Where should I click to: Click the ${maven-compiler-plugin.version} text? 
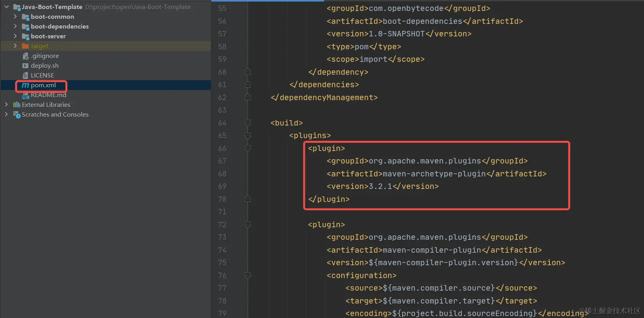coord(444,262)
